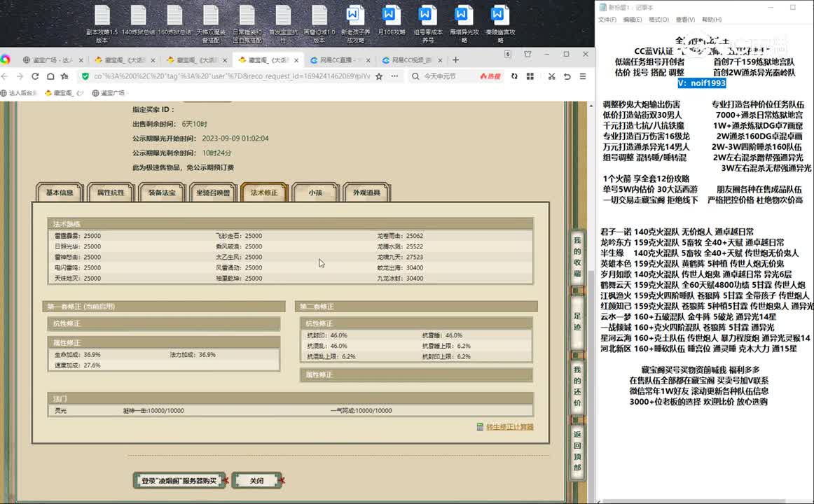The image size is (814, 504).
Task: Open desktop file 副本攻略1.5版本
Action: [102, 24]
